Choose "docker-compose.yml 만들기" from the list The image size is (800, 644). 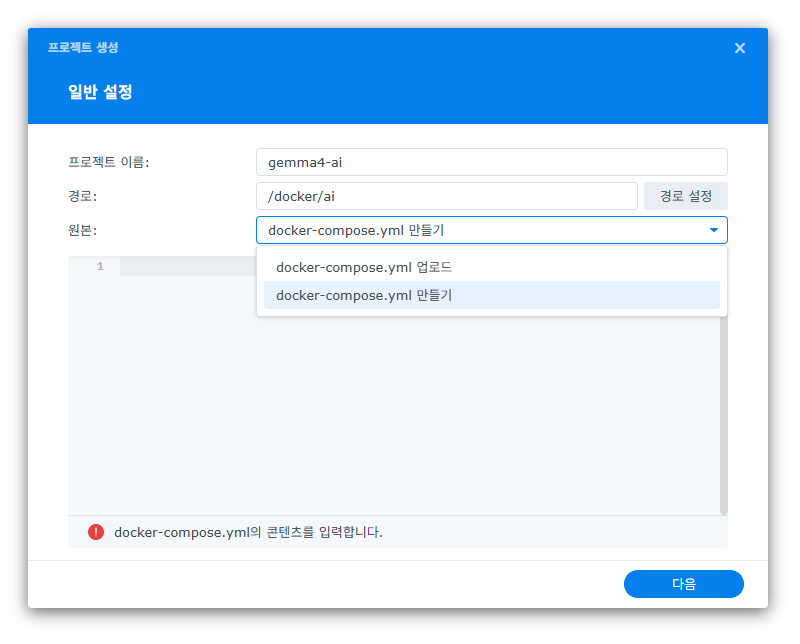click(x=365, y=295)
